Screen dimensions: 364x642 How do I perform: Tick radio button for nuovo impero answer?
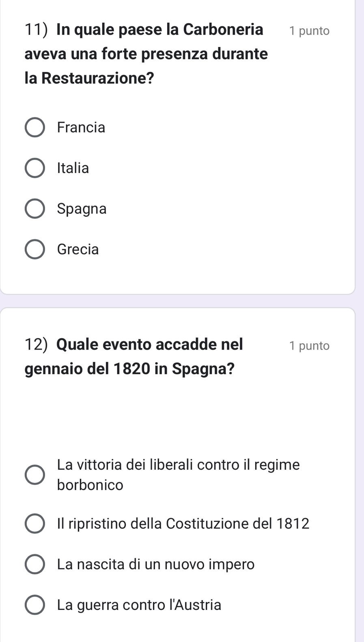coord(35,564)
